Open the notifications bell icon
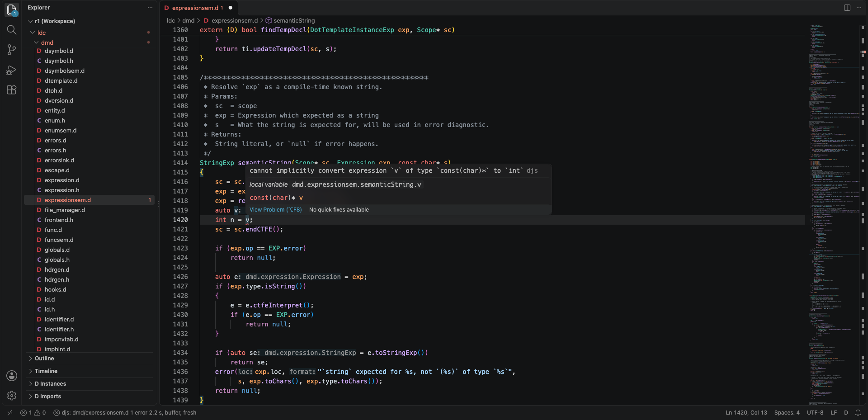 [x=858, y=412]
